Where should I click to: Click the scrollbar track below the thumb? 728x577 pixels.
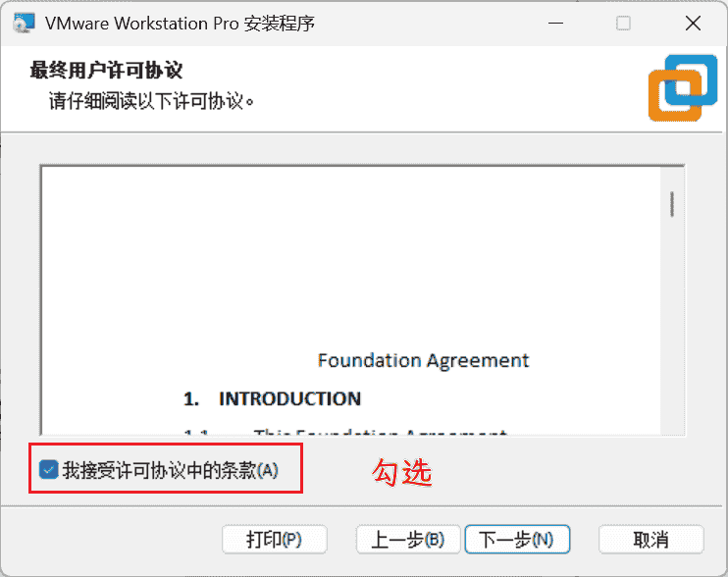click(x=672, y=325)
